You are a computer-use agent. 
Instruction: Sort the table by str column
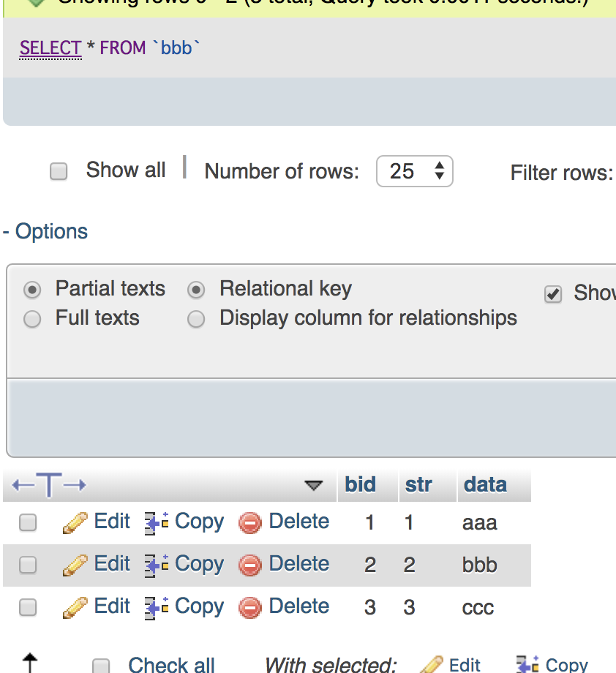pyautogui.click(x=418, y=484)
